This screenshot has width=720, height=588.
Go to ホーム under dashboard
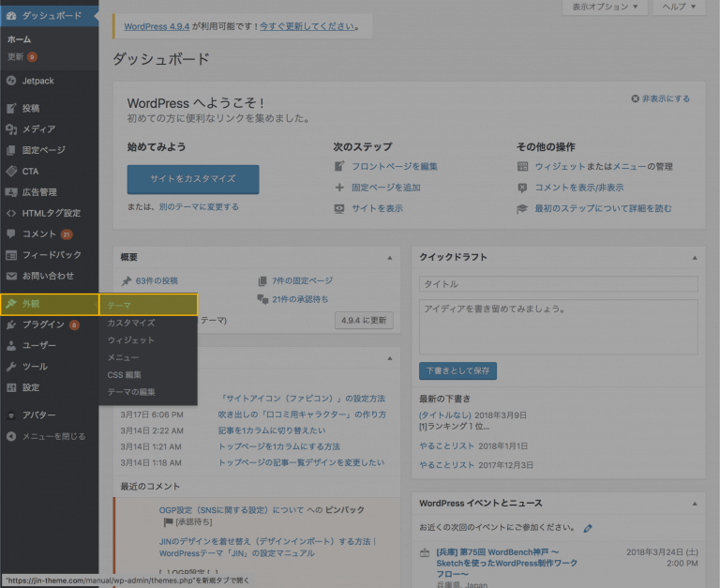click(20, 39)
